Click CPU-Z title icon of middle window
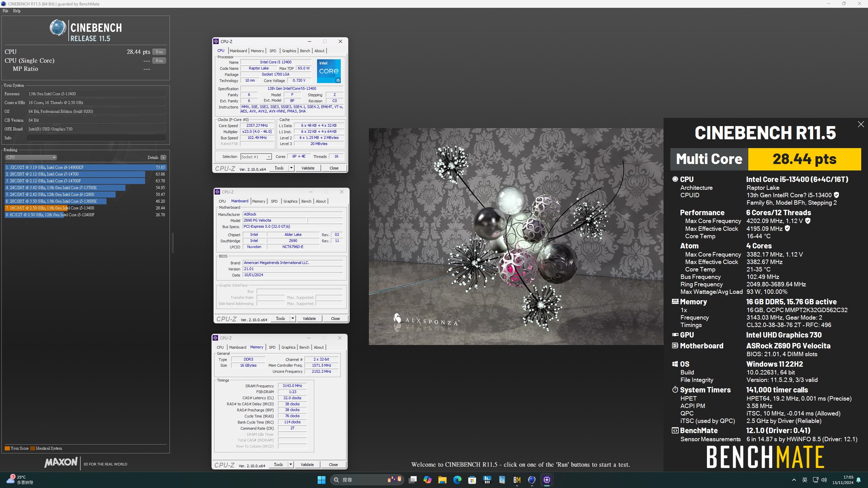868x488 pixels. coord(217,192)
